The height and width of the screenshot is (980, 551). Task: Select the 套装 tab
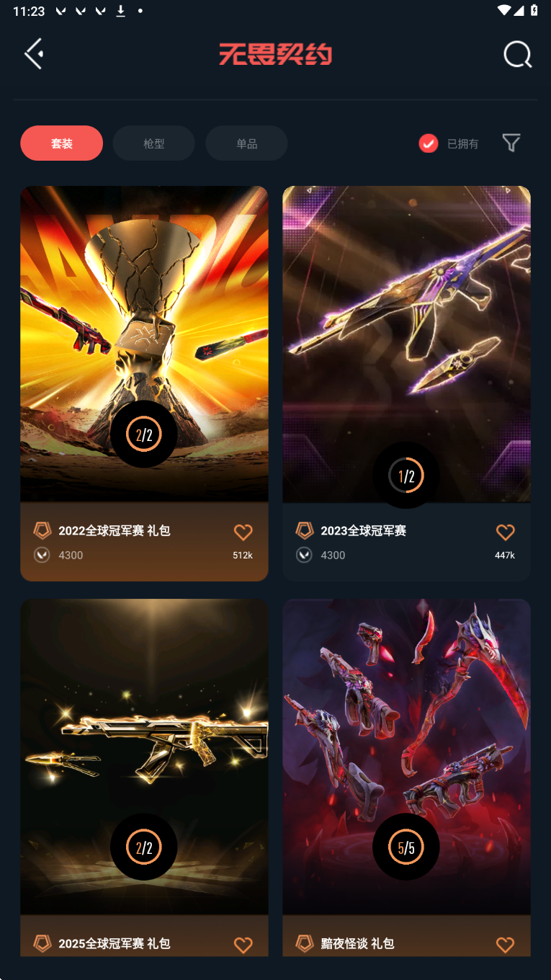62,143
